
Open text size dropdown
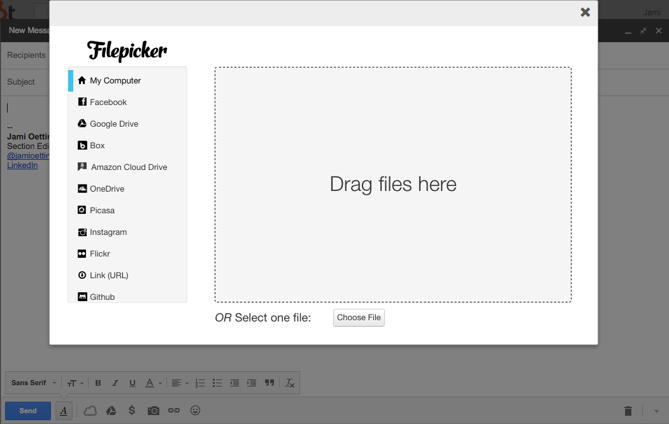(75, 383)
